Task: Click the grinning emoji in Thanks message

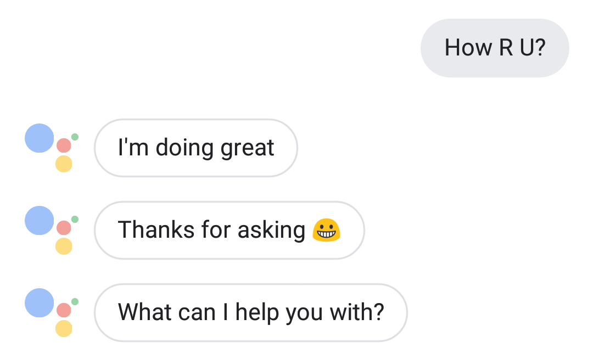Action: pyautogui.click(x=326, y=230)
